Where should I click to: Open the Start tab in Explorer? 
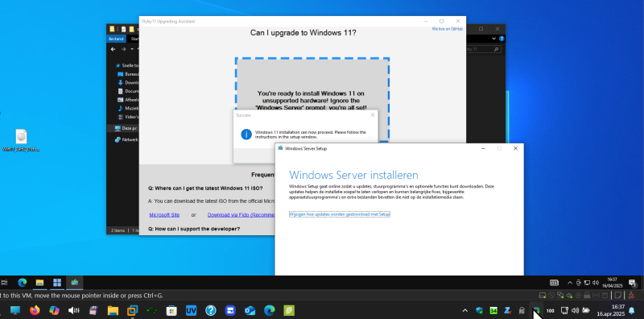click(134, 39)
